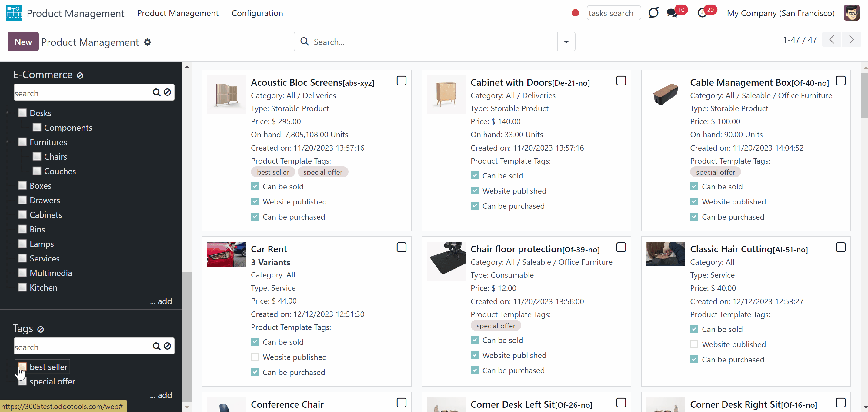The image size is (868, 412).
Task: Click the sidebar scrollbar down arrow
Action: point(187,407)
